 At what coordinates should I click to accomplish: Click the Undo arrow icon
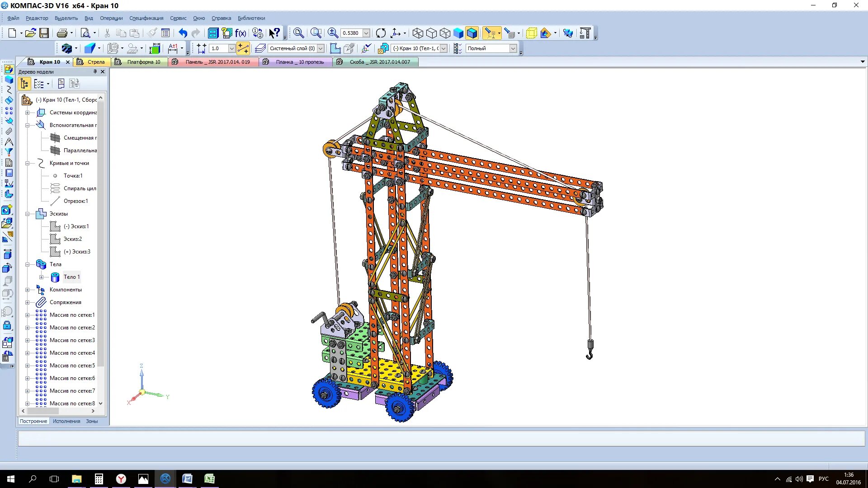click(x=183, y=33)
